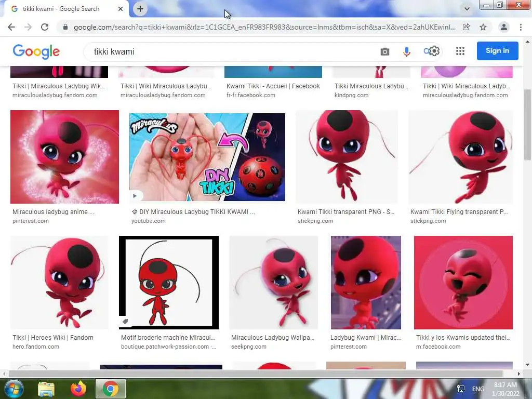The image size is (532, 399).
Task: Click the share page icon in address bar
Action: pyautogui.click(x=467, y=27)
